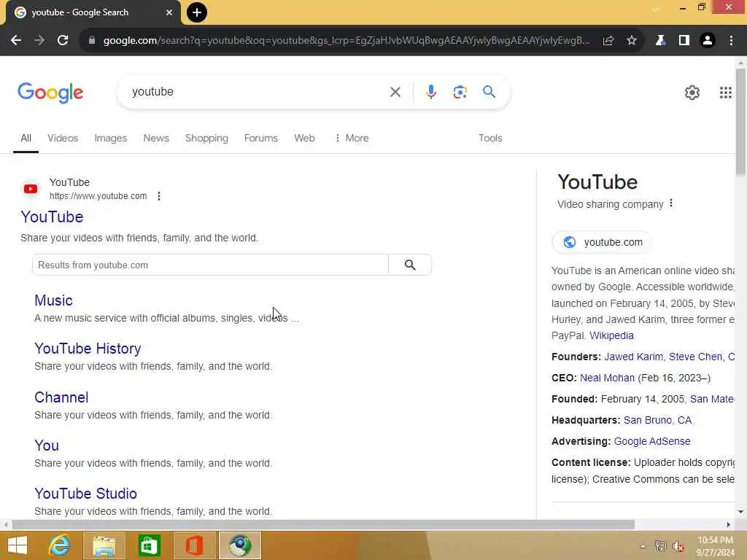Open Microsoft Office from the taskbar
This screenshot has height=560, width=747.
point(194,545)
